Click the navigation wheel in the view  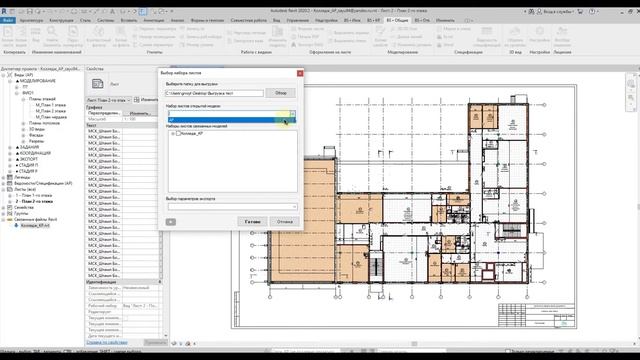click(x=631, y=84)
